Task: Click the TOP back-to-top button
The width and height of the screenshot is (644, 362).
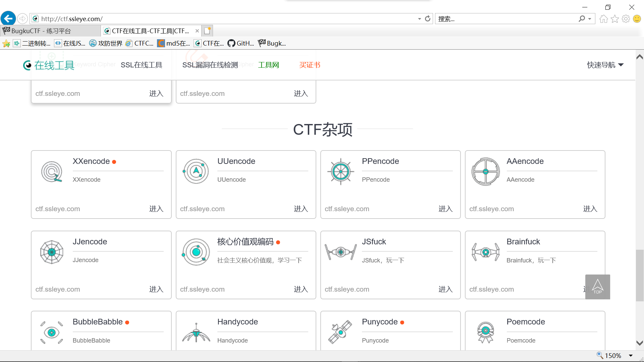Action: (x=598, y=287)
